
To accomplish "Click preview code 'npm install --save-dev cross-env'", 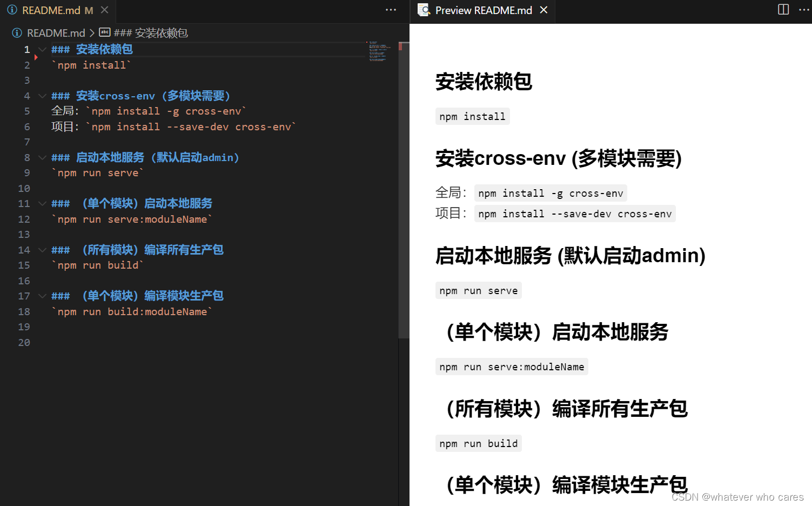I will click(x=575, y=214).
